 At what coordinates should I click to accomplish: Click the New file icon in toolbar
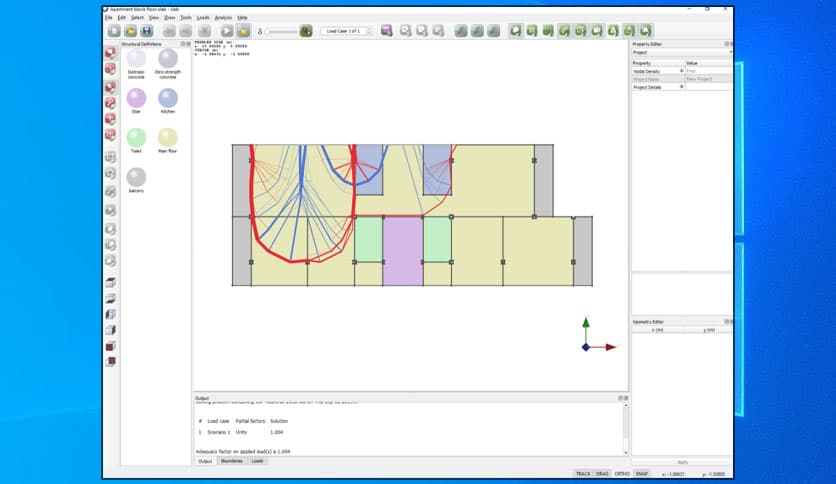[115, 31]
